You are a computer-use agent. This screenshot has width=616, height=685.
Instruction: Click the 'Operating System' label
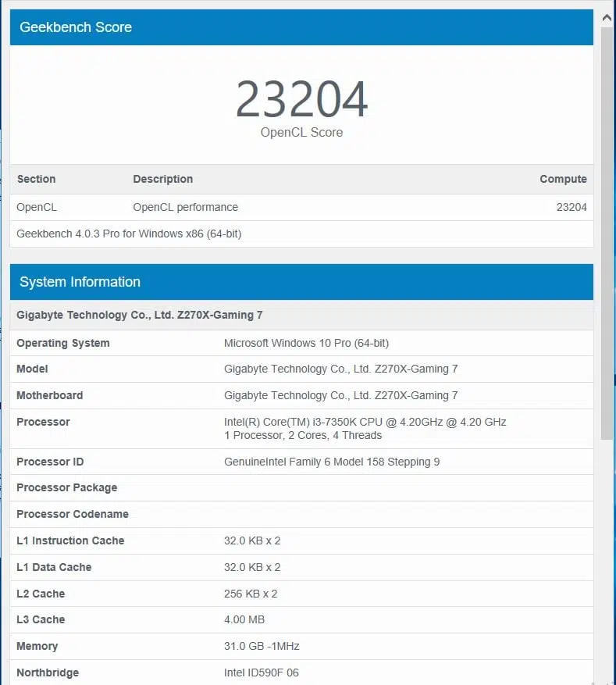click(x=63, y=343)
